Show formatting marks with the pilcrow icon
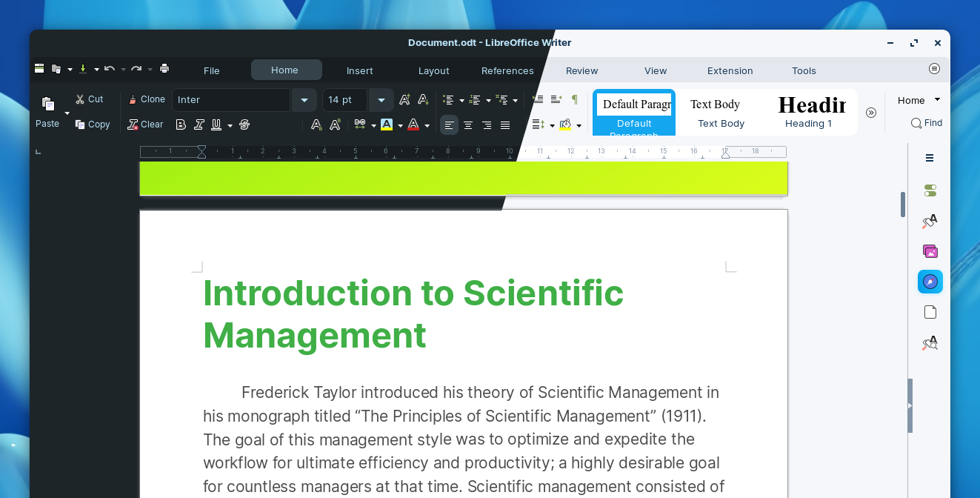This screenshot has height=498, width=980. click(x=575, y=98)
